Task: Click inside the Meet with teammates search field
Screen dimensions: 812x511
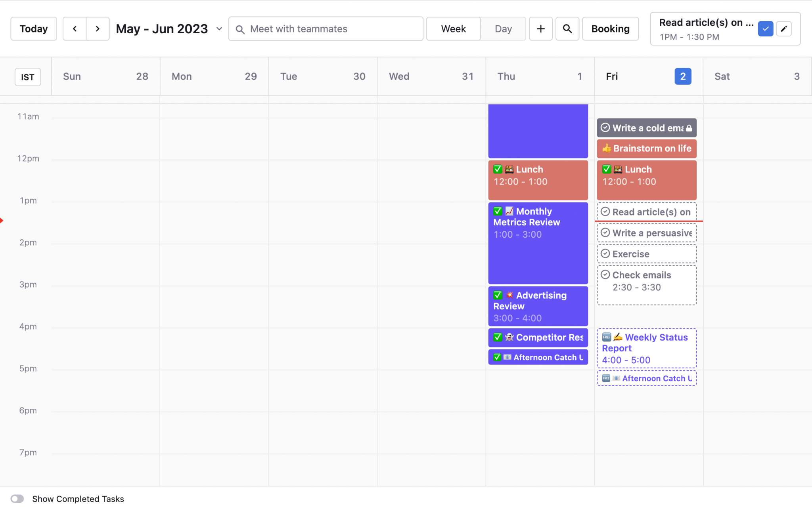Action: (325, 29)
